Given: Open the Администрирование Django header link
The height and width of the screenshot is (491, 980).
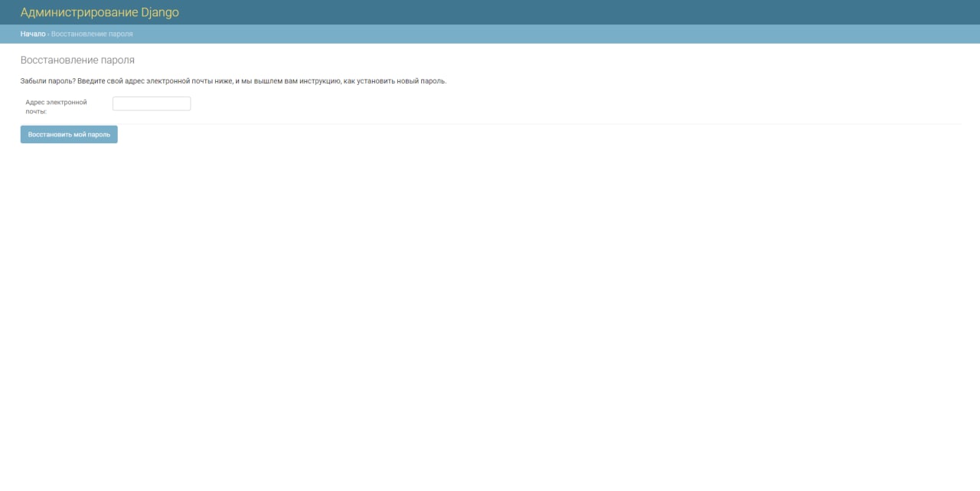Looking at the screenshot, I should pos(100,12).
